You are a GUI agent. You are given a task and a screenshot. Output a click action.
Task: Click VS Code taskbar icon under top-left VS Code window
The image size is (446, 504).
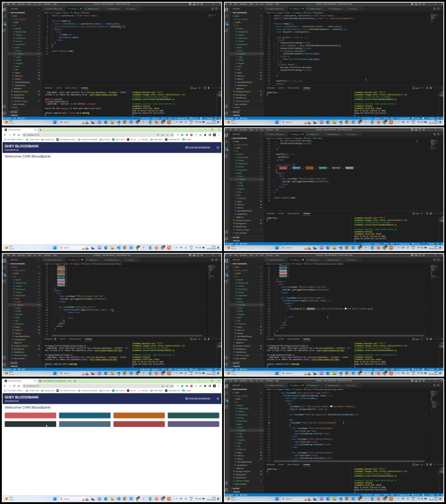119,122
